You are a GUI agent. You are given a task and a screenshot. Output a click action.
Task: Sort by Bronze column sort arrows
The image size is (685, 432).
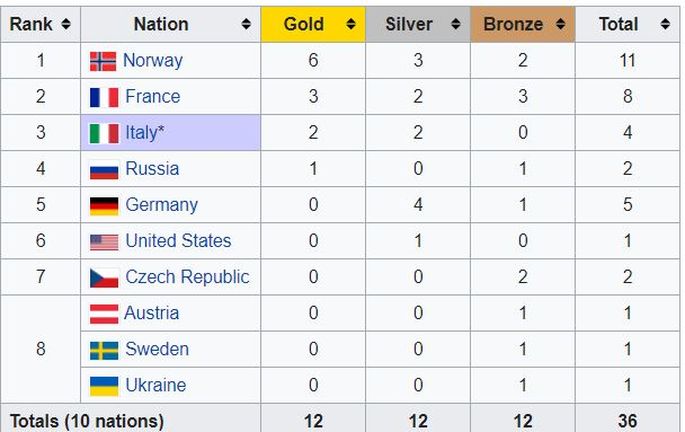(560, 24)
